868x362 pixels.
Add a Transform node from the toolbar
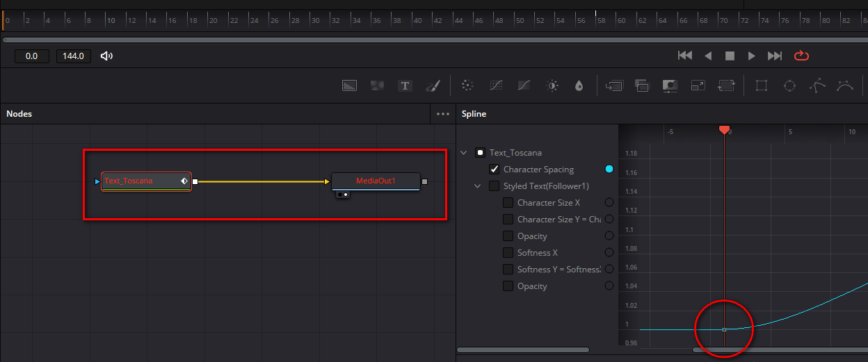pyautogui.click(x=726, y=85)
